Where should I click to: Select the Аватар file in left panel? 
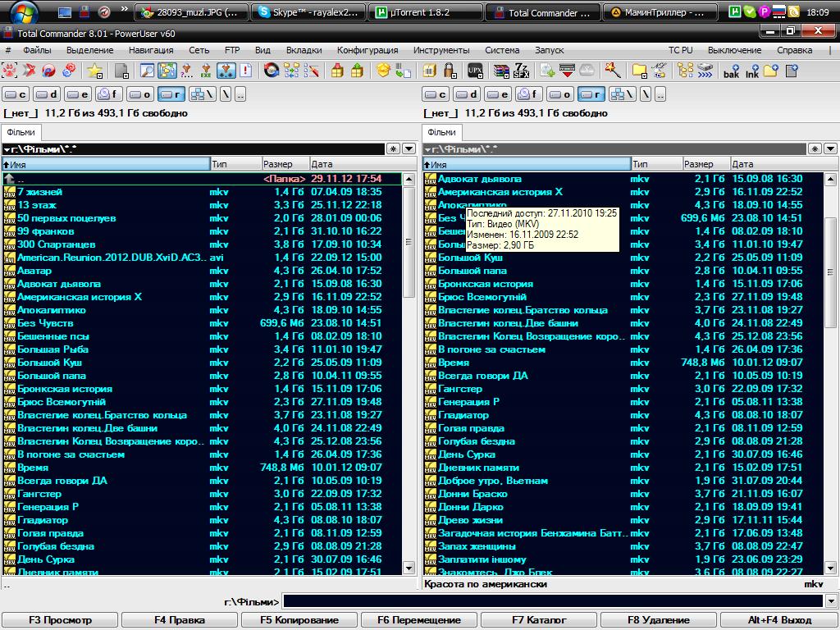pos(34,271)
